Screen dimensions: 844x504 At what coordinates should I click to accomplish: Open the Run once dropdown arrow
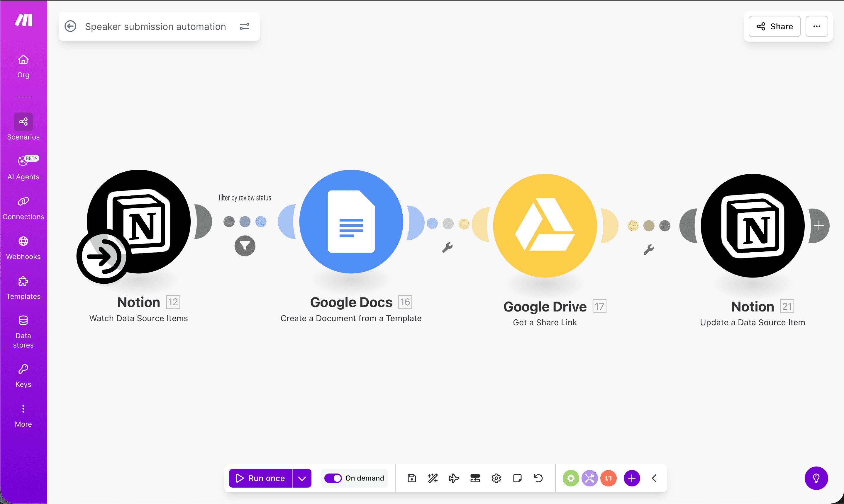coord(301,478)
